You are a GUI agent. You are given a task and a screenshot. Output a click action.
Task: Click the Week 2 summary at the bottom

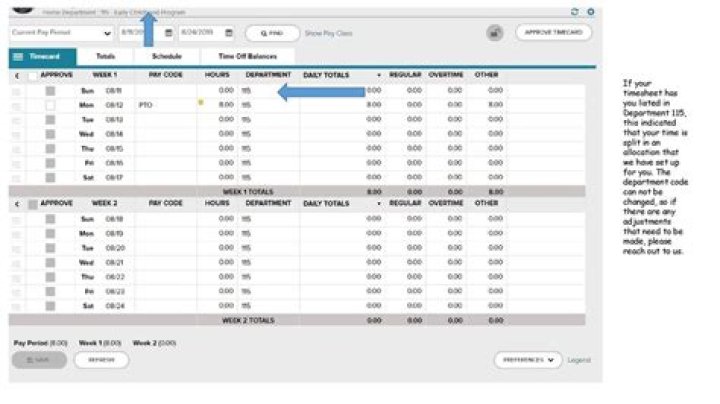154,343
